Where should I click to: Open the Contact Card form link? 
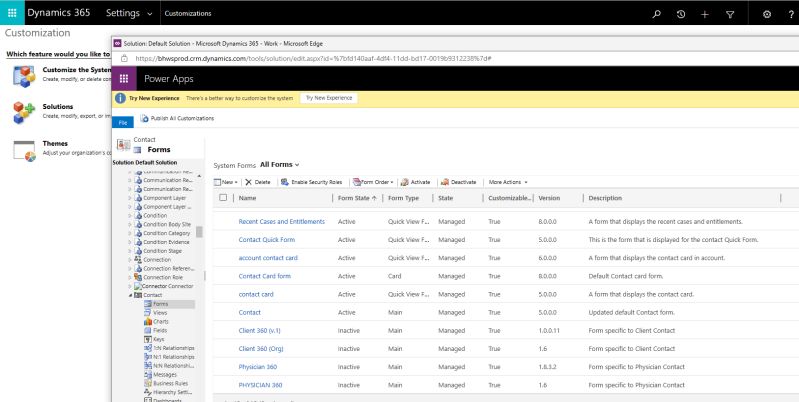pos(264,276)
